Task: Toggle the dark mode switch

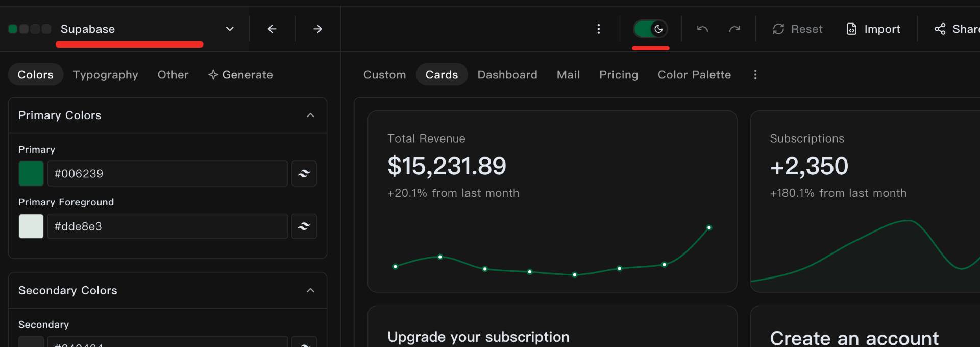Action: (650, 29)
